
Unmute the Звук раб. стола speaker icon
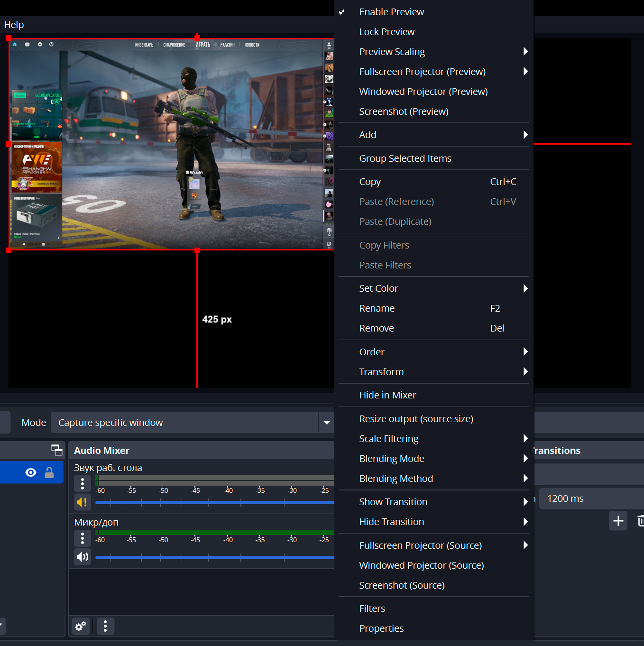click(83, 502)
